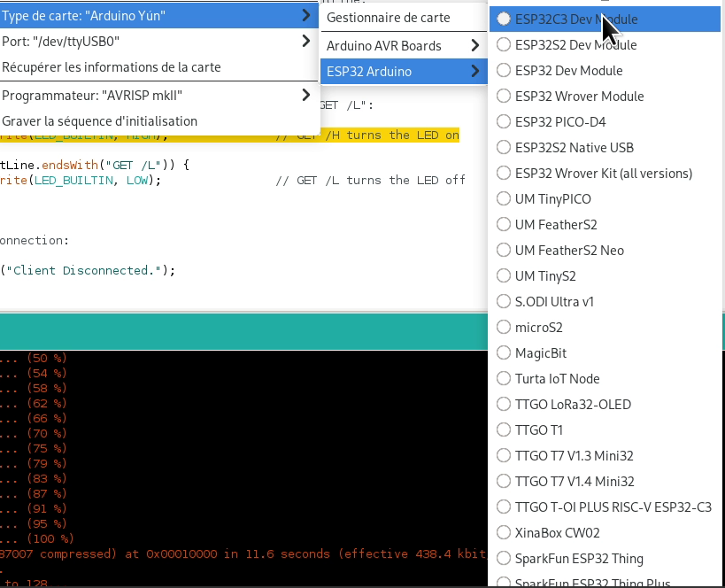
Task: Choose ESP32 Wrover Module board
Action: click(x=605, y=97)
